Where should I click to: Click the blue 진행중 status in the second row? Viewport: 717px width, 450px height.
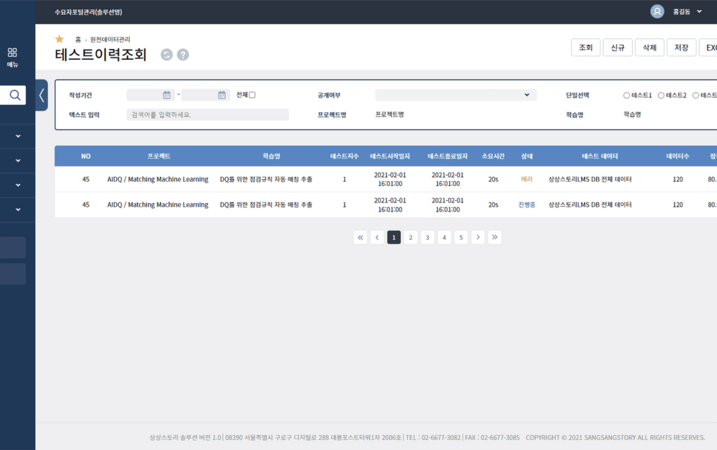[527, 204]
